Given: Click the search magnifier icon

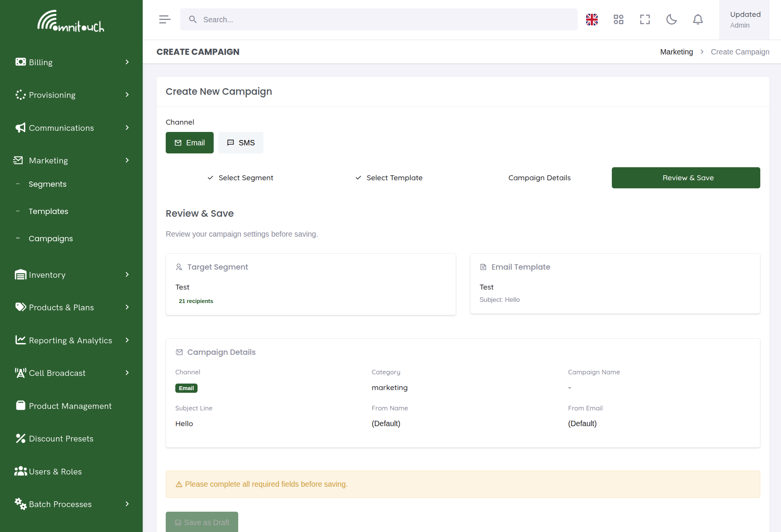Looking at the screenshot, I should click(x=193, y=20).
